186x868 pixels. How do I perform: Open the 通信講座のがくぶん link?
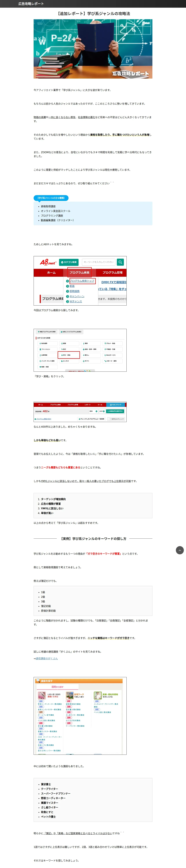pyautogui.click(x=47, y=658)
